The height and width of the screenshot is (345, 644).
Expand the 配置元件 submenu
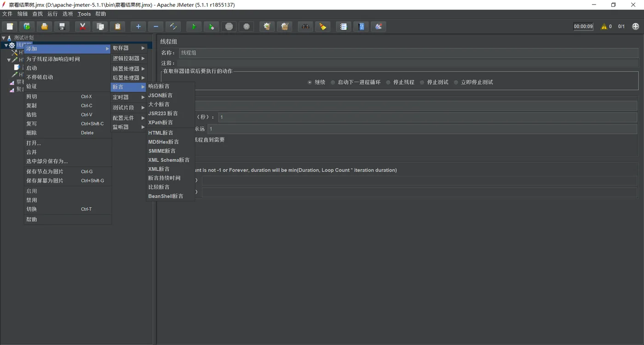coord(129,118)
